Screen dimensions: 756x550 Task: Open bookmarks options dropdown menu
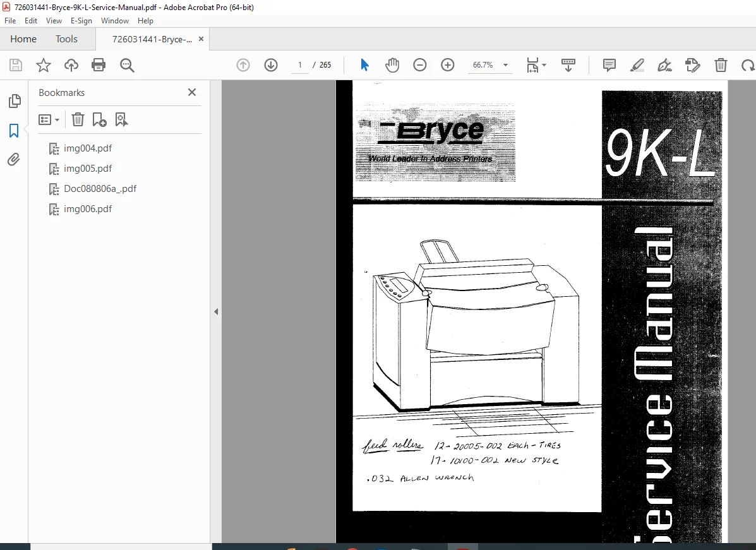tap(49, 119)
